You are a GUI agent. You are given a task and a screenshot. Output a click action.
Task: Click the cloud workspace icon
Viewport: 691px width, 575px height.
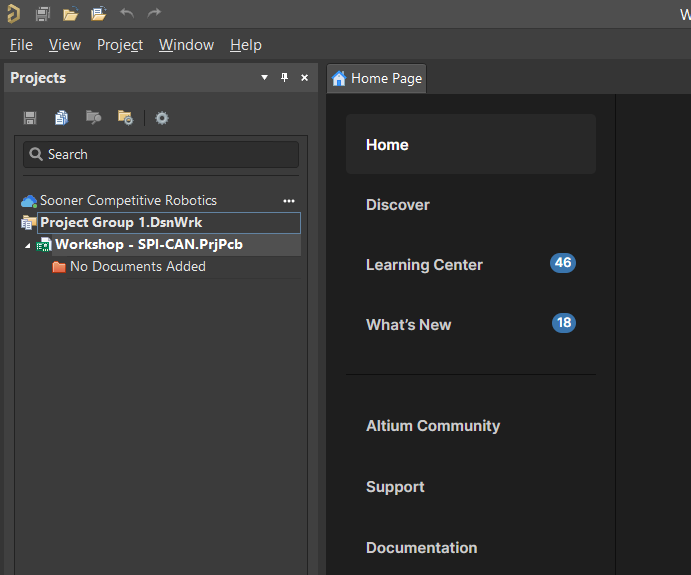click(29, 201)
